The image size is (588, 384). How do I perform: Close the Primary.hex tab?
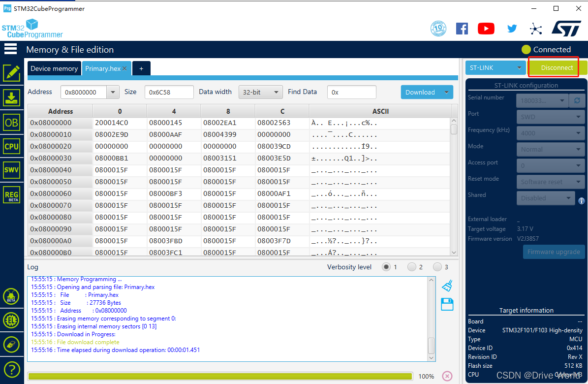tap(124, 69)
